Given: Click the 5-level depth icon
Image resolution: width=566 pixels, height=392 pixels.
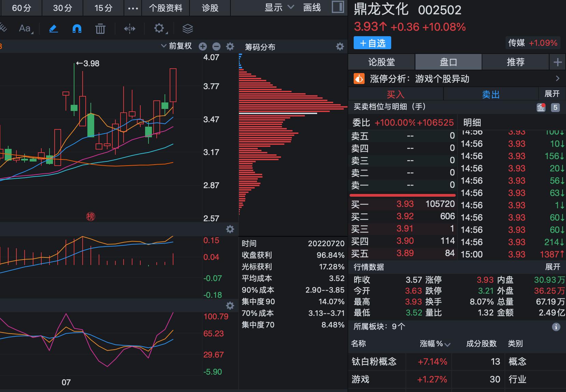Looking at the screenshot, I should [x=555, y=108].
